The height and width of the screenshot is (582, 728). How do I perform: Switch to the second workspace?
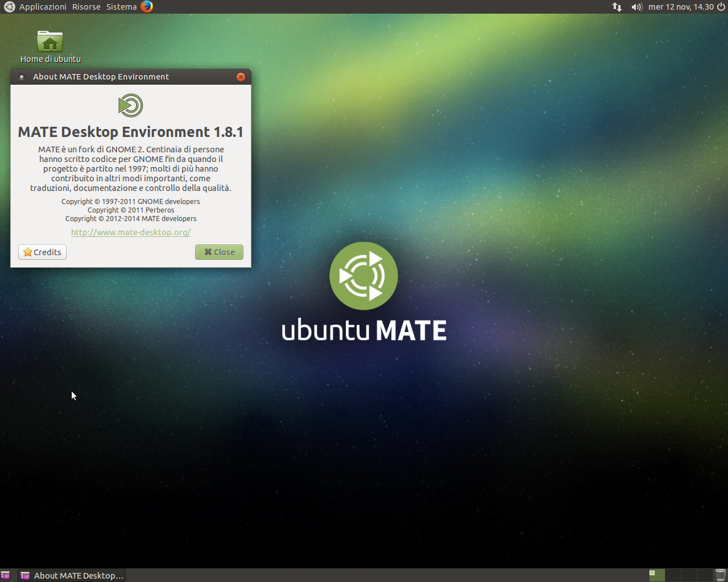coord(673,575)
